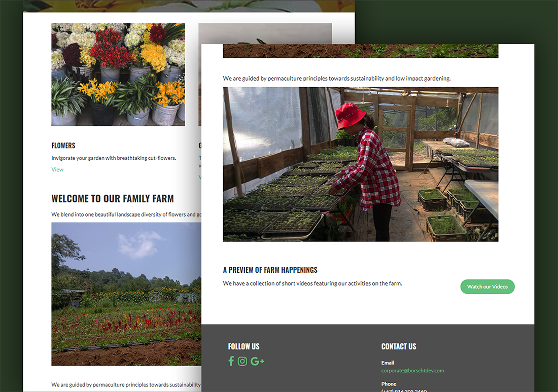
Task: Open the flower buckets photo
Action: tap(118, 75)
